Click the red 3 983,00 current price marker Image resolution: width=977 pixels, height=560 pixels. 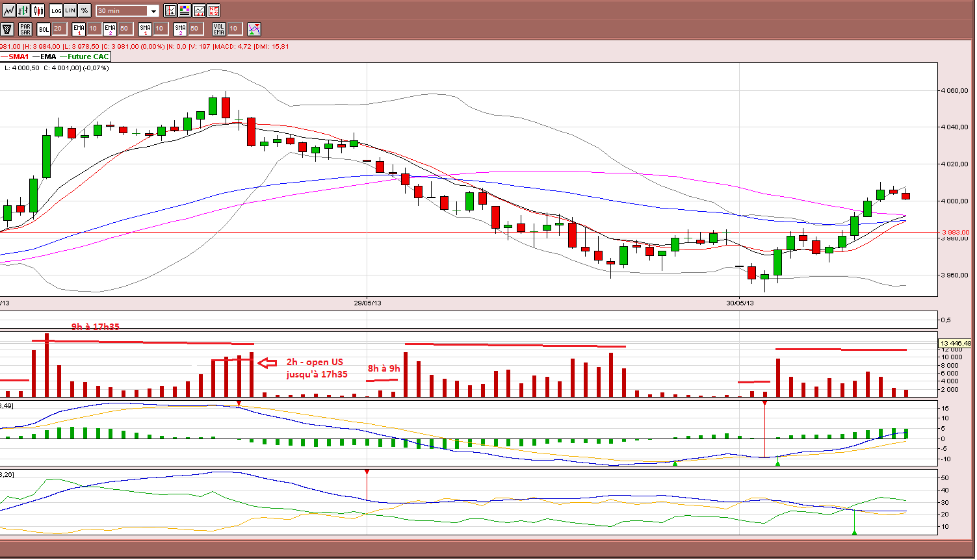pyautogui.click(x=956, y=232)
